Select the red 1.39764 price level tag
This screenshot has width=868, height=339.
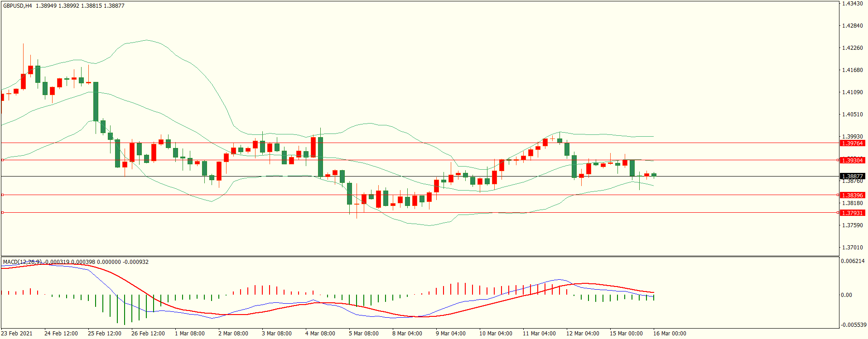tap(852, 143)
